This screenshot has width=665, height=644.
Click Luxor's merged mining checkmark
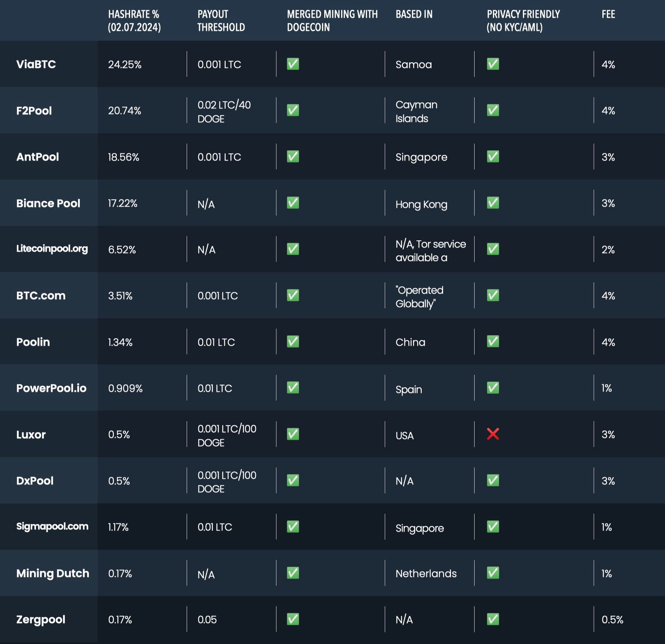(293, 434)
